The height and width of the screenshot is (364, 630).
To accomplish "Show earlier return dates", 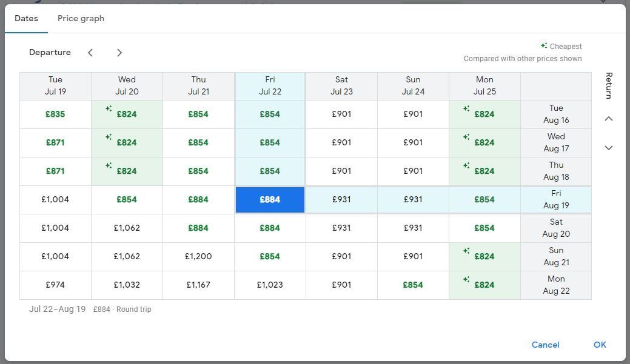I will [x=609, y=119].
